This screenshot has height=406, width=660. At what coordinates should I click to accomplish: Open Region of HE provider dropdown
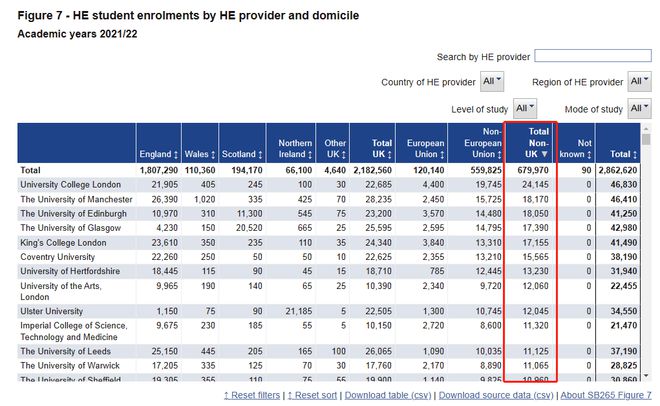(x=639, y=81)
